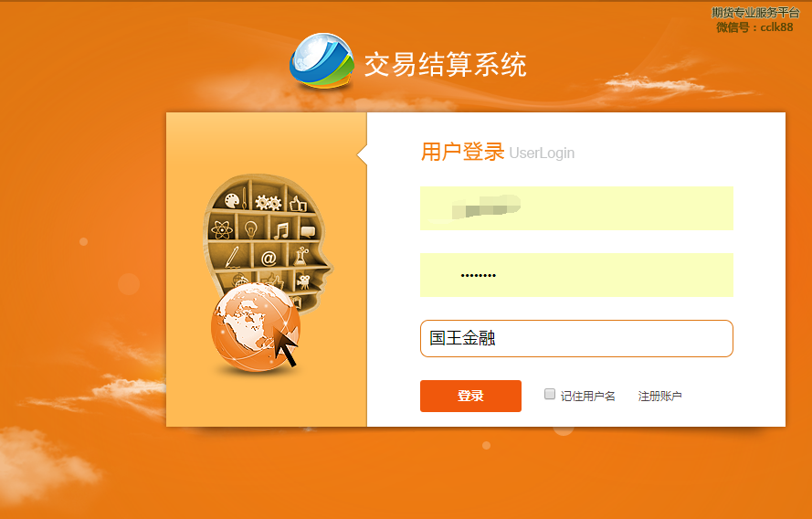Viewport: 812px width, 519px height.
Task: Click the orange 登录 button
Action: pos(470,397)
